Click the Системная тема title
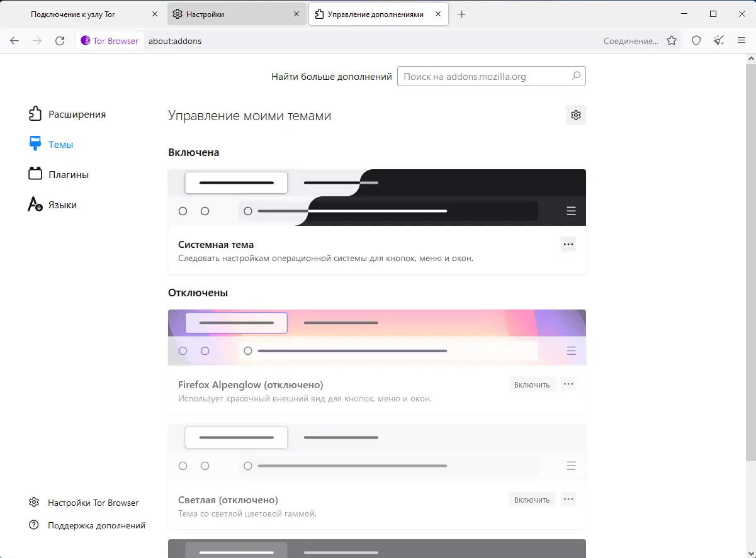This screenshot has height=558, width=756. click(216, 244)
